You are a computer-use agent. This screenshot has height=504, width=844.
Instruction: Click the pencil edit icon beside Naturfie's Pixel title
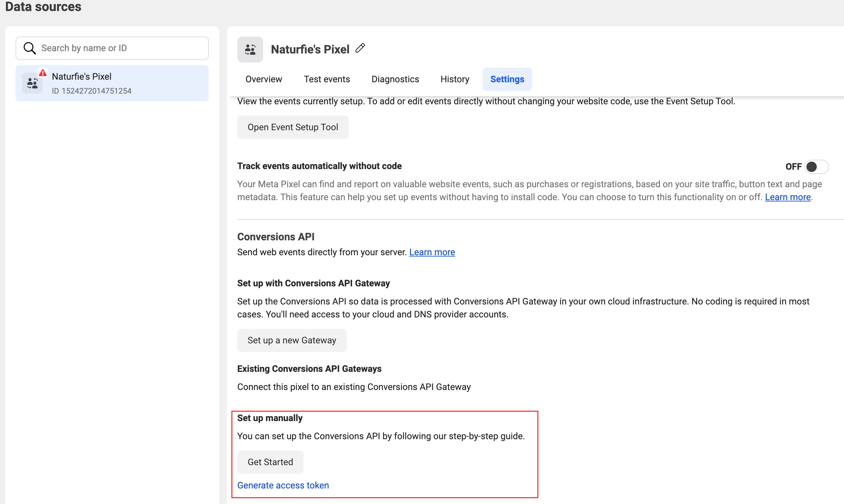[x=360, y=48]
